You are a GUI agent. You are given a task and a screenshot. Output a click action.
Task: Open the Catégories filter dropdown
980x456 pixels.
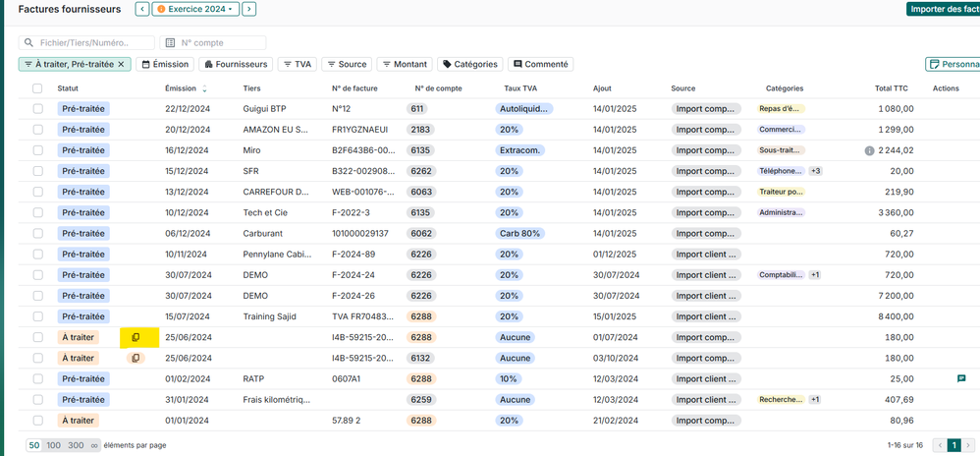[x=469, y=64]
